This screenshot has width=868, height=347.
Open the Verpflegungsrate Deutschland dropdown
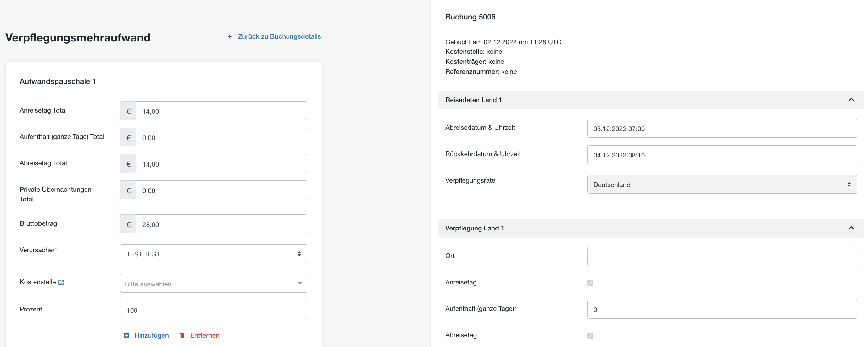[722, 184]
